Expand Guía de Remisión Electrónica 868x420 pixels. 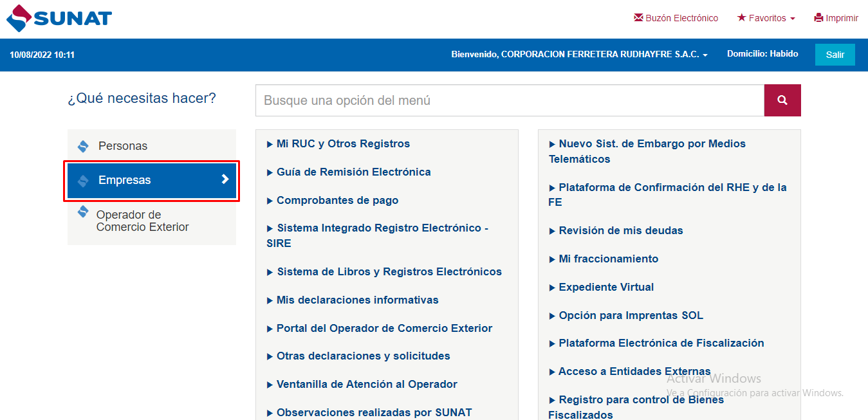coord(349,172)
